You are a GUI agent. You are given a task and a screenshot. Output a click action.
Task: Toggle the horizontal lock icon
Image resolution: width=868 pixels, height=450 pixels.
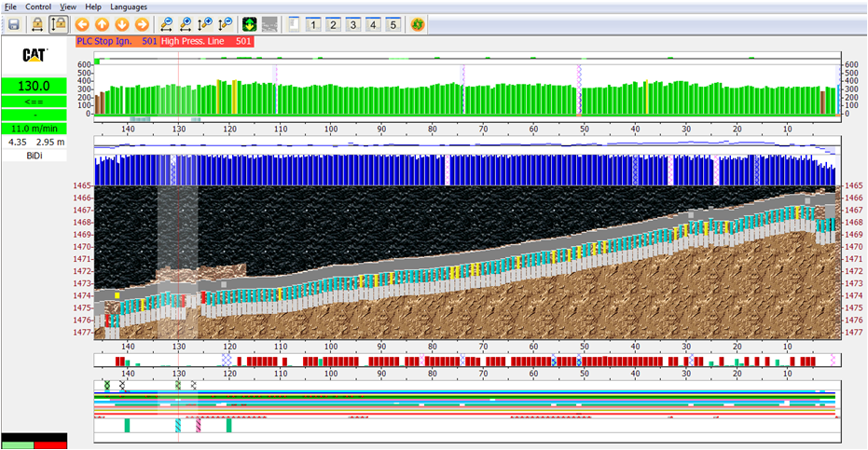37,24
